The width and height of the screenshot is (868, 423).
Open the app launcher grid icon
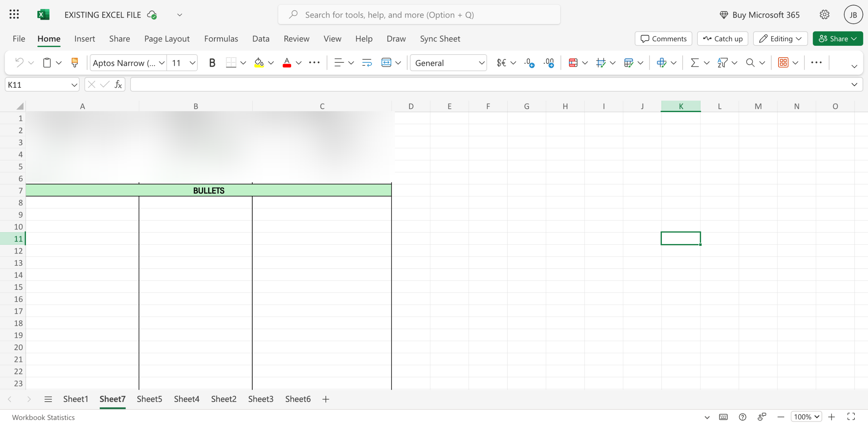14,15
